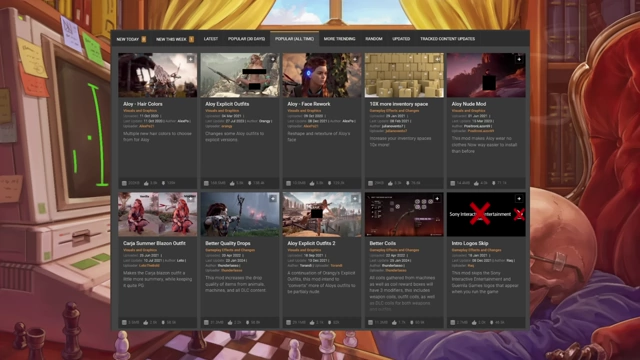
Task: Click the plus icon on Aloy - Hair Colors thumbnail
Action: [x=191, y=60]
